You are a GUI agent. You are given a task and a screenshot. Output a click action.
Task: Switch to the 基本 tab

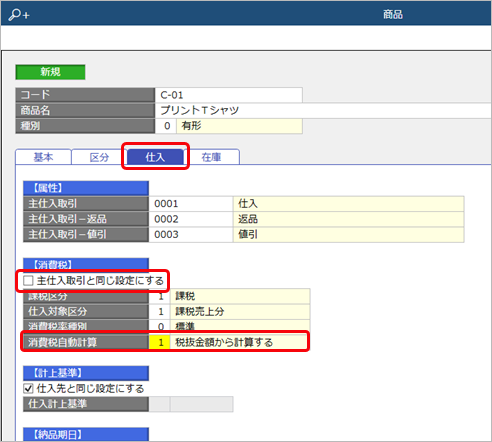(43, 157)
